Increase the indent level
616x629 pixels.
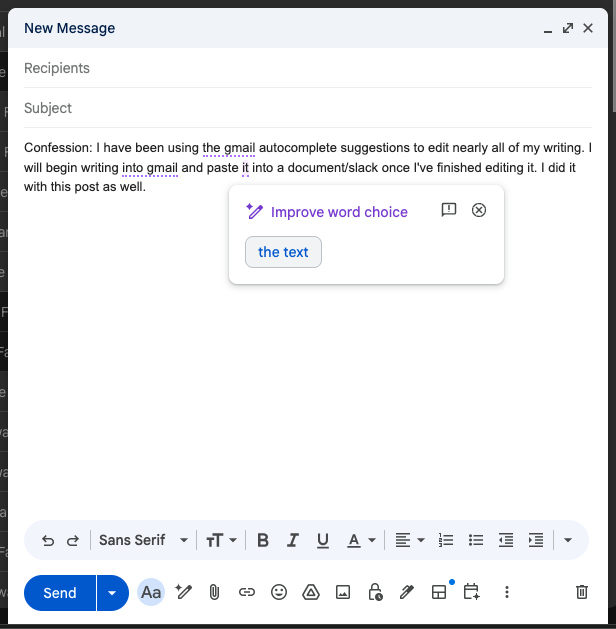click(536, 540)
